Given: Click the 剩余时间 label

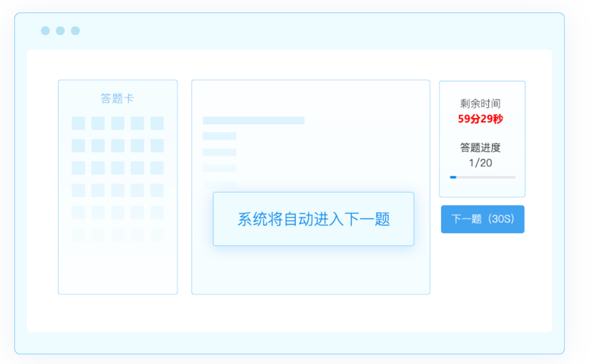Looking at the screenshot, I should pos(480,104).
